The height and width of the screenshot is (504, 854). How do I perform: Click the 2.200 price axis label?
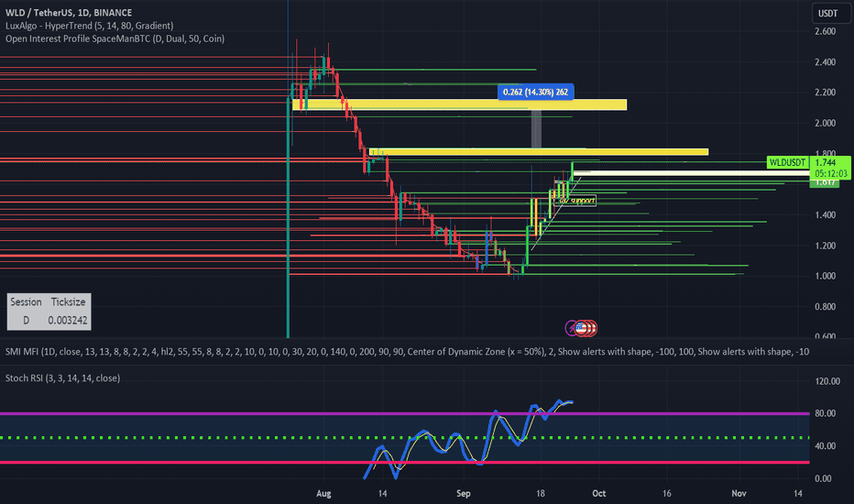click(x=825, y=92)
